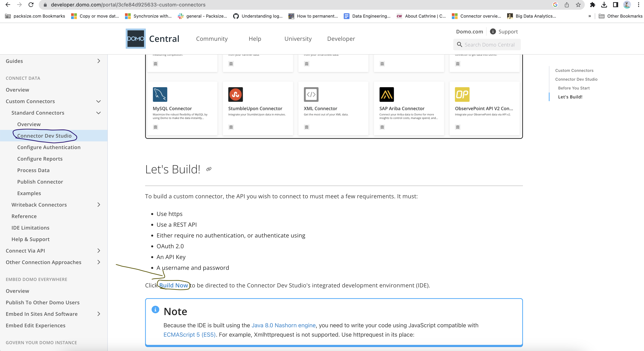Viewport: 644px width, 351px height.
Task: Click the anchor link icon beside Let's Build!
Action: 209,169
